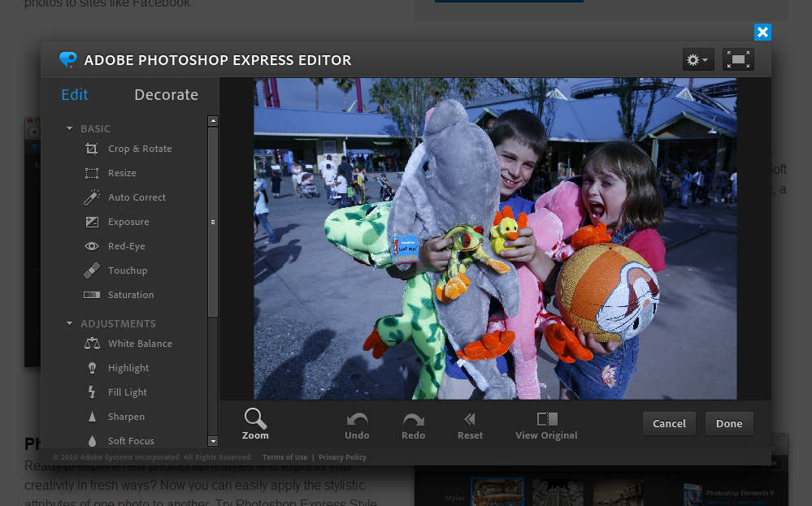This screenshot has width=812, height=506.
Task: Open the Fill Light adjustment
Action: [x=127, y=392]
